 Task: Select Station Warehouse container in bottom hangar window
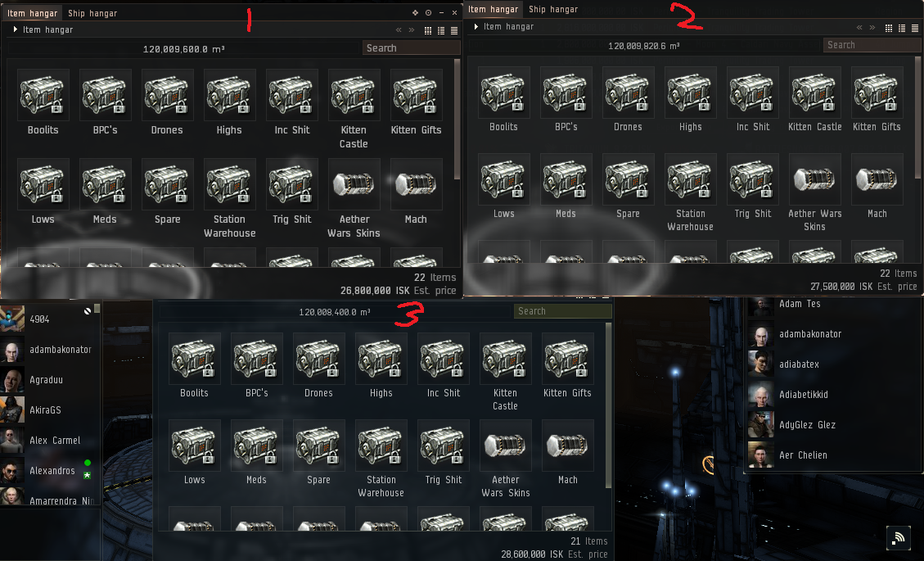tap(381, 446)
